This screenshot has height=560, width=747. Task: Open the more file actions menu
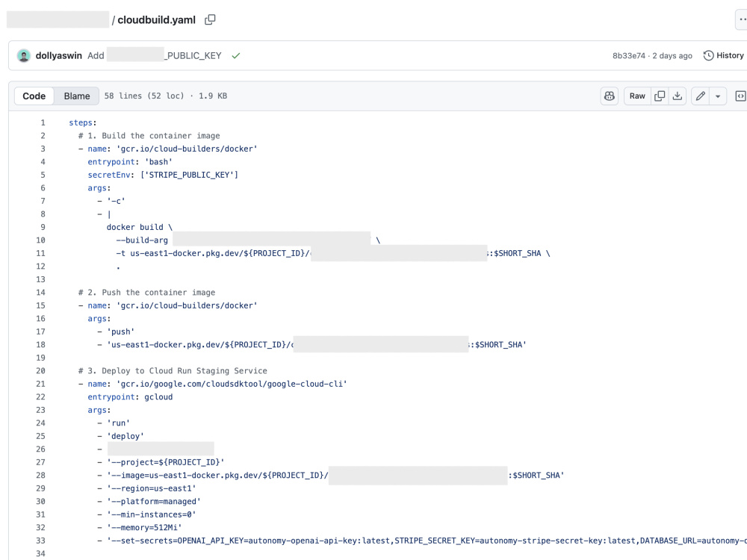742,20
